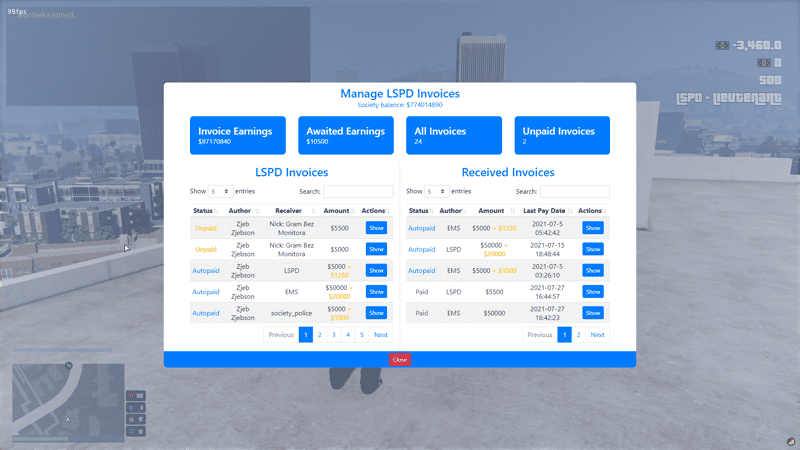The image size is (800, 450).
Task: Show the LSPD invoice with receiver LSPD
Action: 376,270
